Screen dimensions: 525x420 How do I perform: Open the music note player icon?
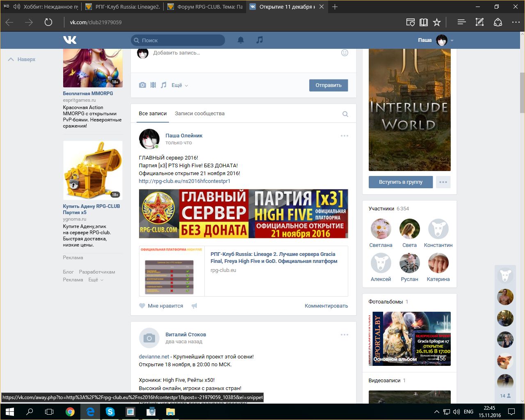(259, 40)
